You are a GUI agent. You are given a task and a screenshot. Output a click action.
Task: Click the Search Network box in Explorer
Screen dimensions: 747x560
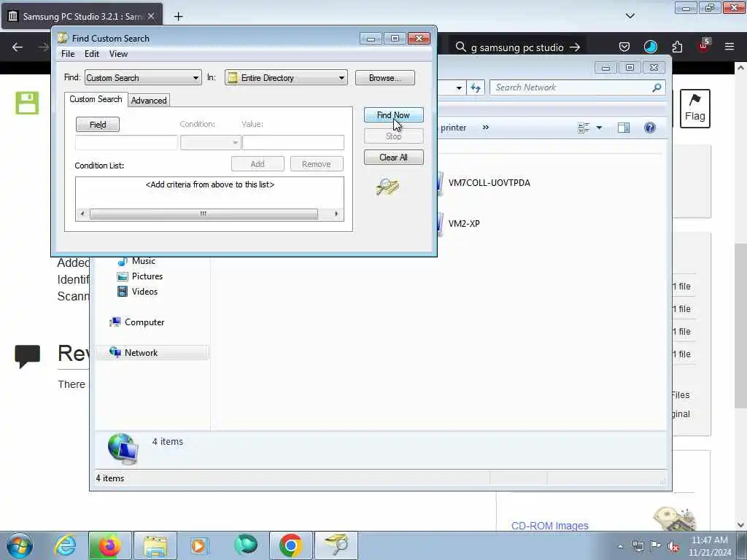(x=572, y=87)
